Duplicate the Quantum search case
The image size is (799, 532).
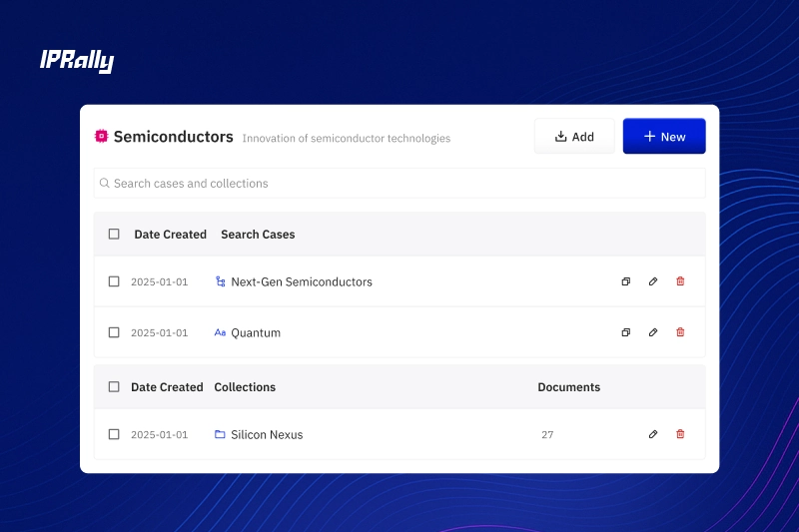[x=626, y=332]
